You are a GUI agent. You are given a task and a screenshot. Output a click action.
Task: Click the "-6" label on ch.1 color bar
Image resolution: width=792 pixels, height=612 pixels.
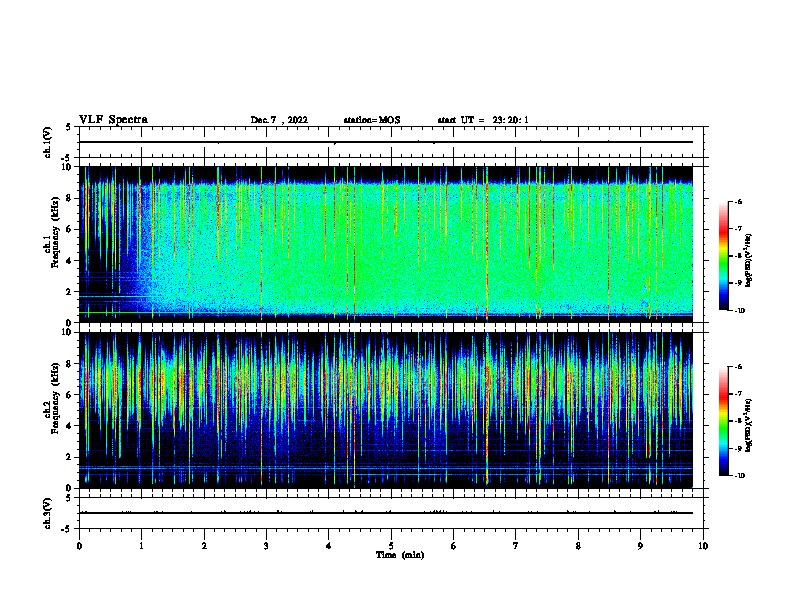(x=738, y=201)
